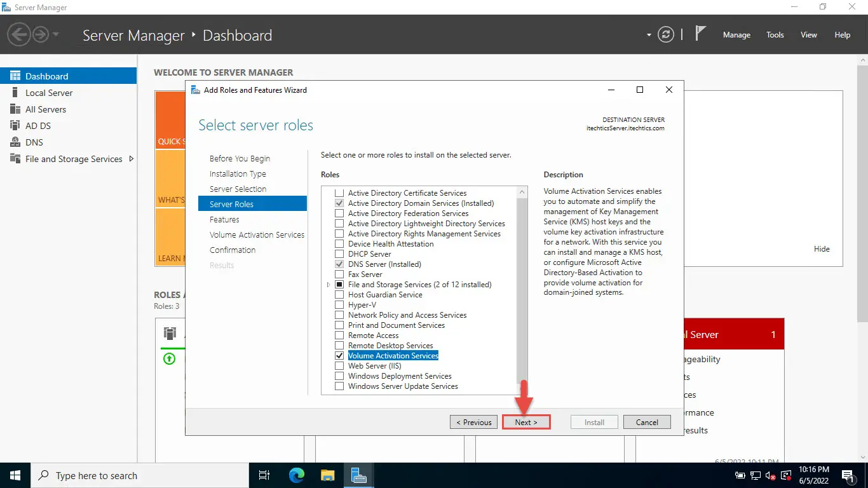This screenshot has height=488, width=868.
Task: Click the forward navigation arrow in Server Manager
Action: pos(41,34)
